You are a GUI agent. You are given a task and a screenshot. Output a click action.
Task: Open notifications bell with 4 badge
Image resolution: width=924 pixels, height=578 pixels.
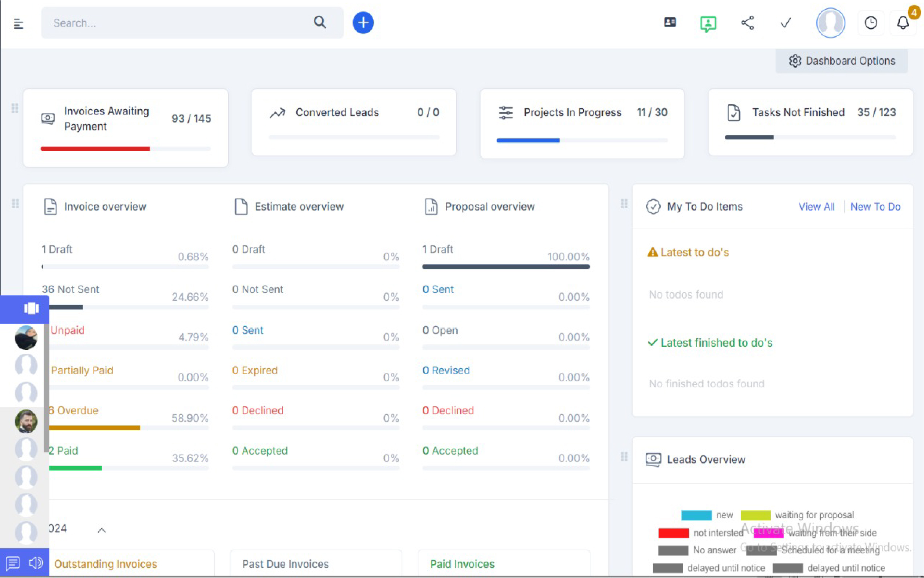click(903, 23)
